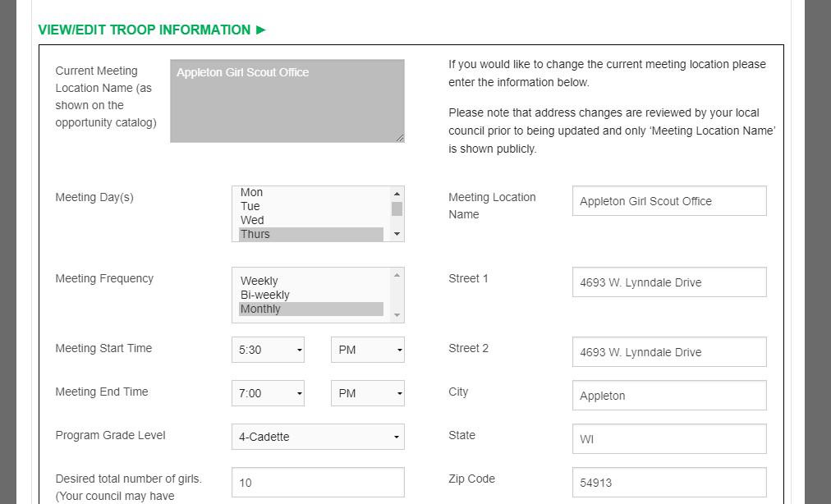This screenshot has height=504, width=831.
Task: Click the Program Grade Level label
Action: pos(110,435)
